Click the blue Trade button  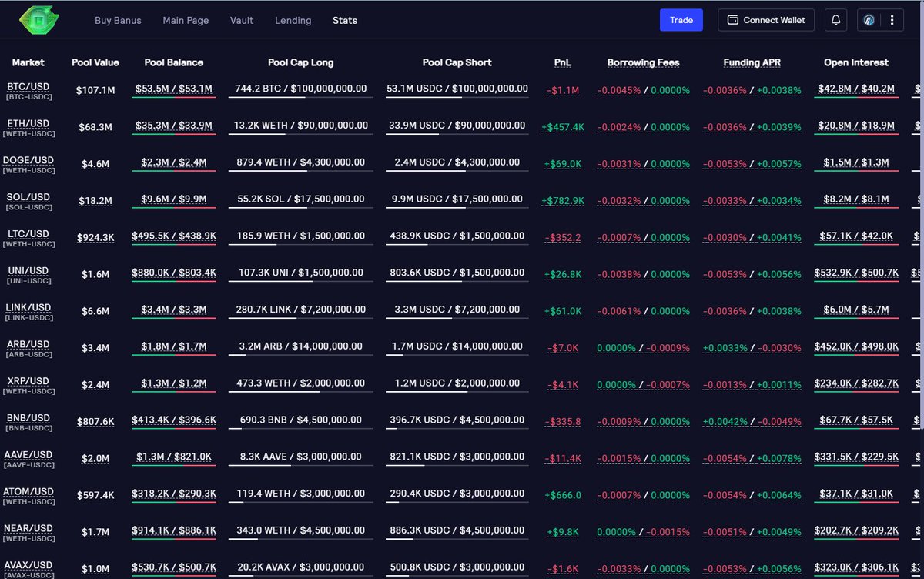(x=681, y=20)
